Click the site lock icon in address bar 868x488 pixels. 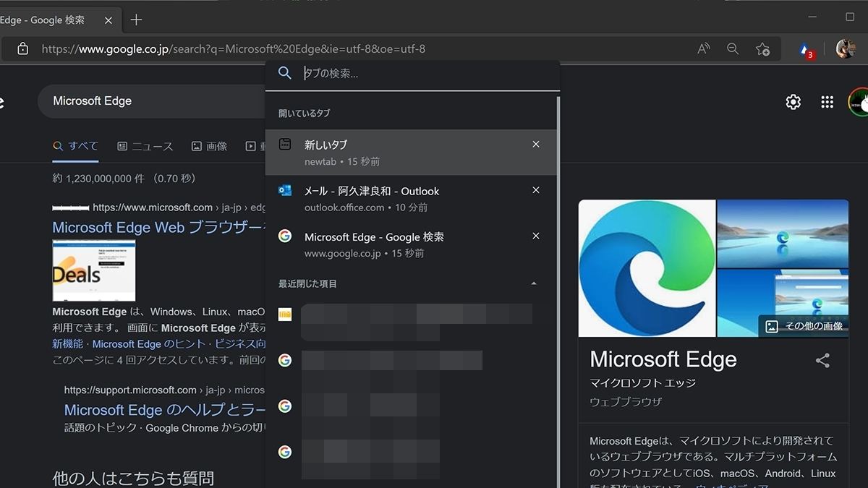click(x=22, y=49)
